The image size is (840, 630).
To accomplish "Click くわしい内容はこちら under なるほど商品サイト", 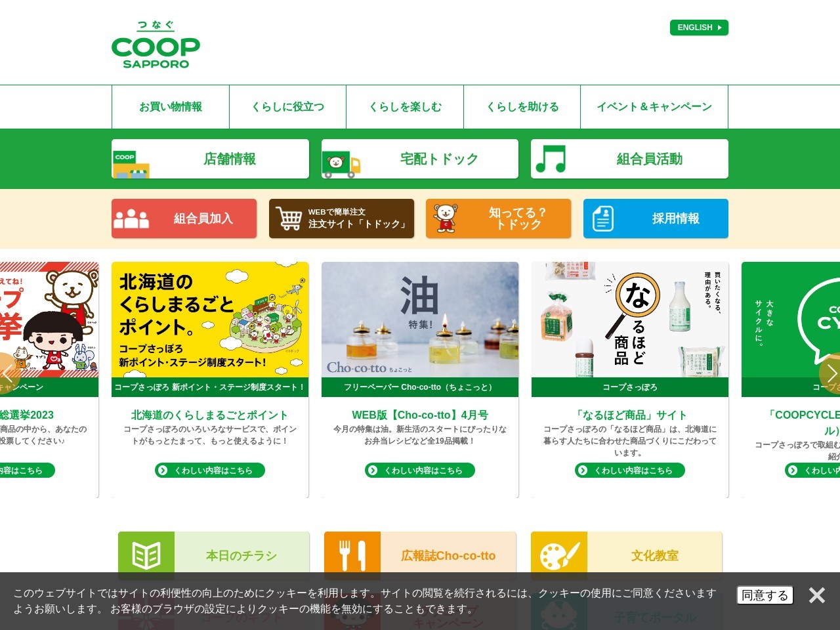I will click(630, 471).
